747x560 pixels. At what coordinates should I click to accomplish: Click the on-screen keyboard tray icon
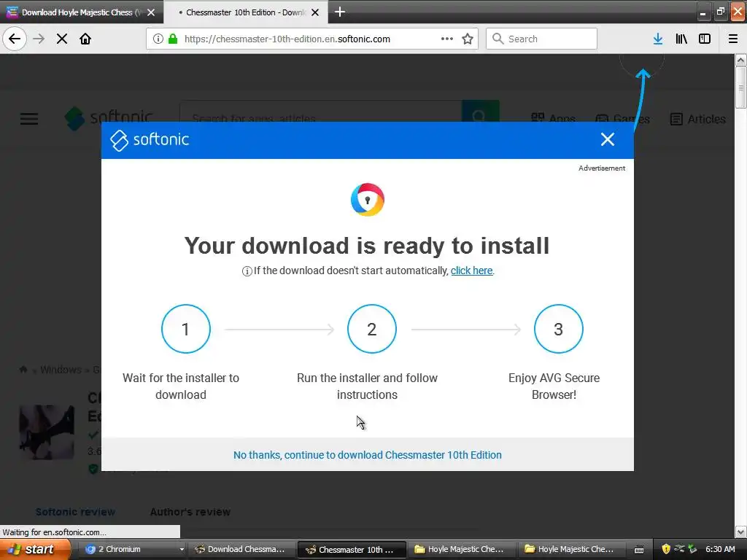[639, 550]
